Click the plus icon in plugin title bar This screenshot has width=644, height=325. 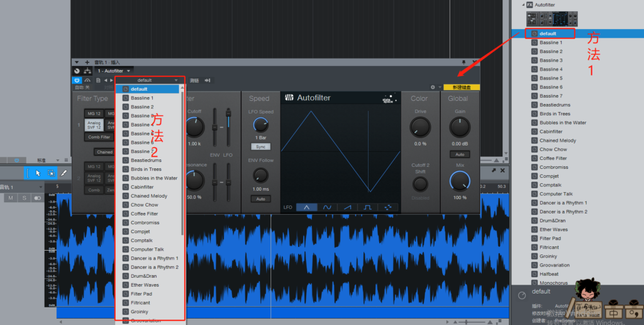pyautogui.click(x=87, y=62)
